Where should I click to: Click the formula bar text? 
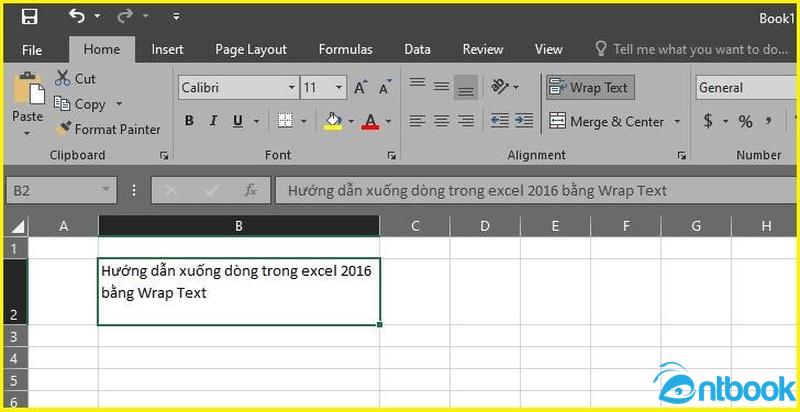(477, 191)
